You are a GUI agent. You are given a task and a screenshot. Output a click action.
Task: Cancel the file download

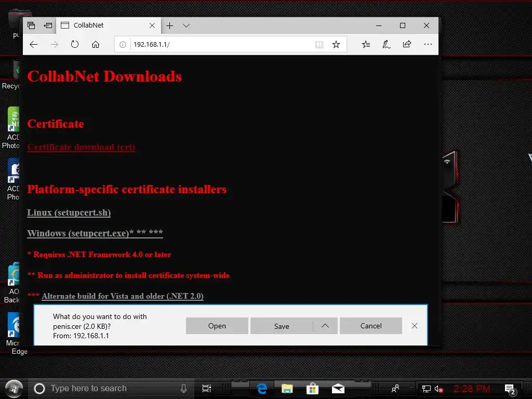(x=371, y=326)
